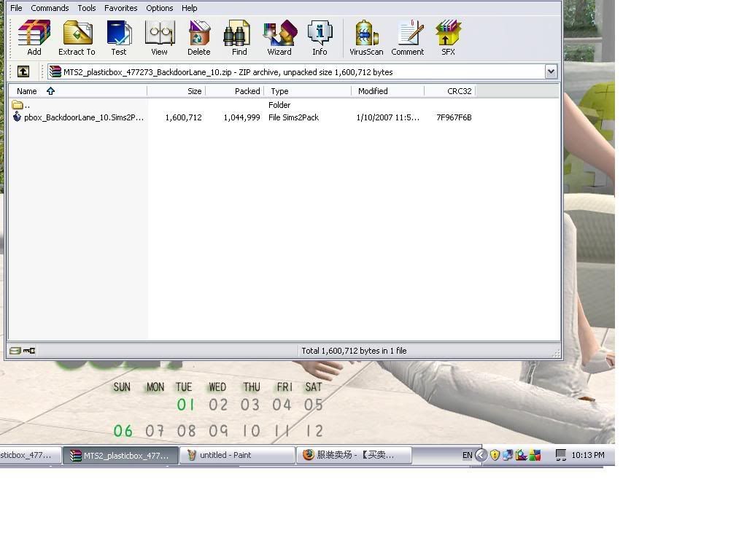747x560 pixels.
Task: Click the size value 1,600,712
Action: click(183, 117)
